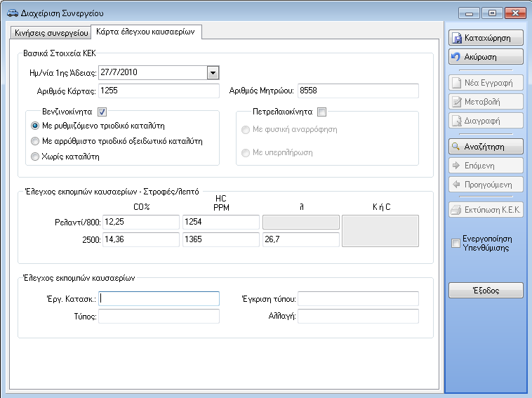532x398 pixels.
Task: Select the Χωρίς καταλύτη radio option
Action: (34, 157)
